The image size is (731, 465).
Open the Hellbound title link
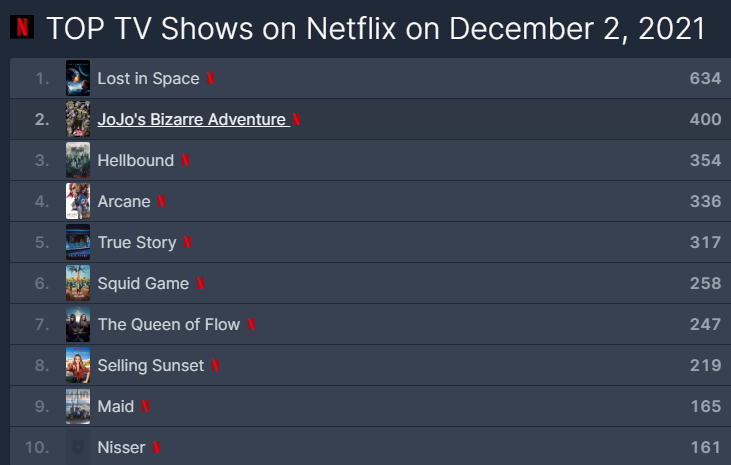pyautogui.click(x=135, y=161)
